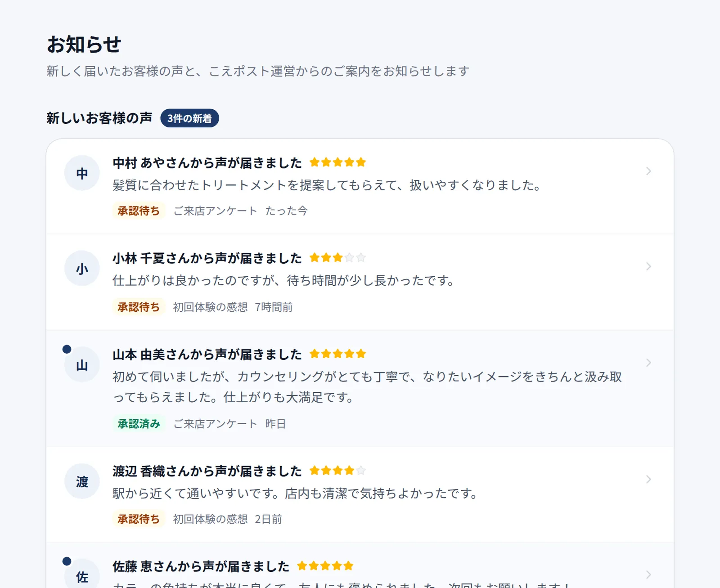Click review text starting 仕上がりは良かったのですが
Screen dimensions: 720x588
tap(284, 280)
